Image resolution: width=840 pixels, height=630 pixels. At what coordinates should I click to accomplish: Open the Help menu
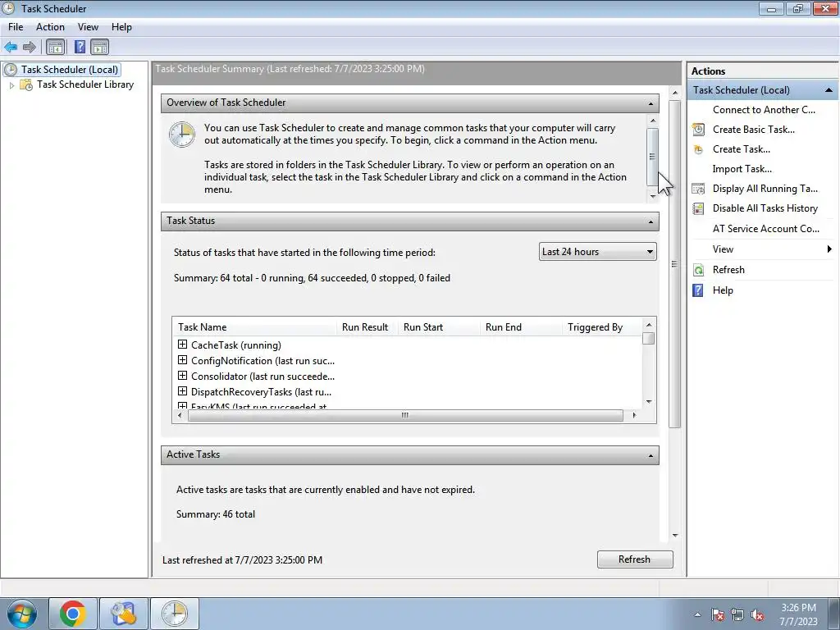click(121, 27)
